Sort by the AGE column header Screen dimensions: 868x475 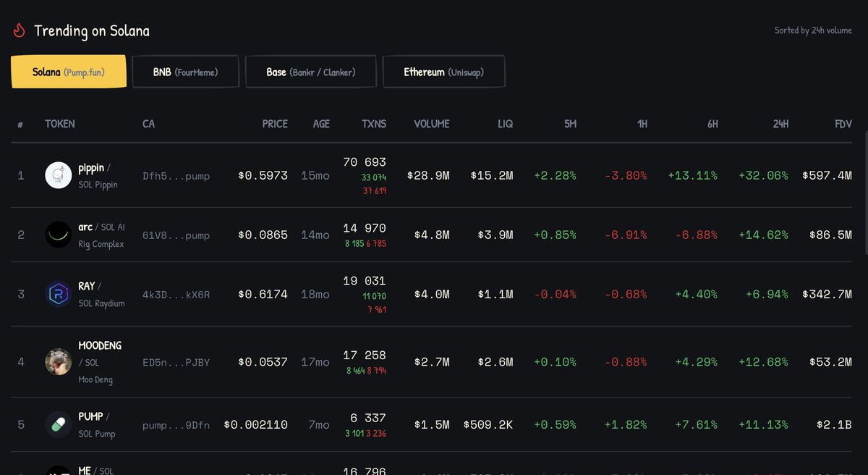321,124
